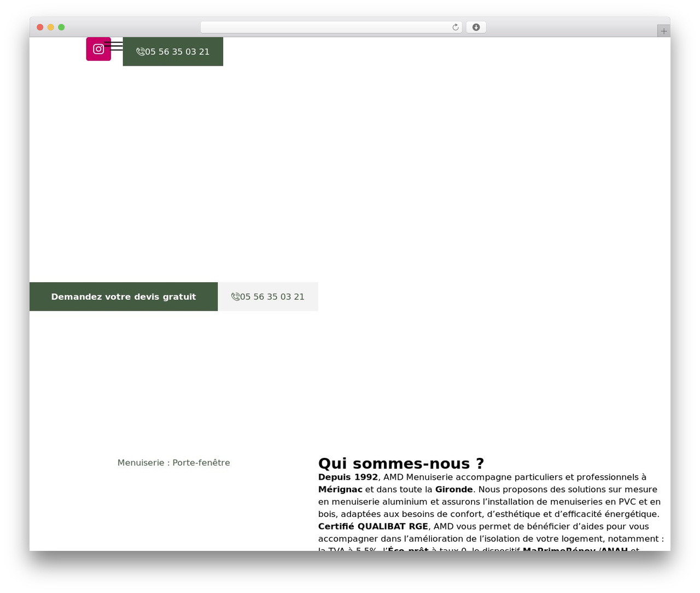Call 05 56 35 03 21 from header button
This screenshot has height=593, width=700.
(x=173, y=52)
